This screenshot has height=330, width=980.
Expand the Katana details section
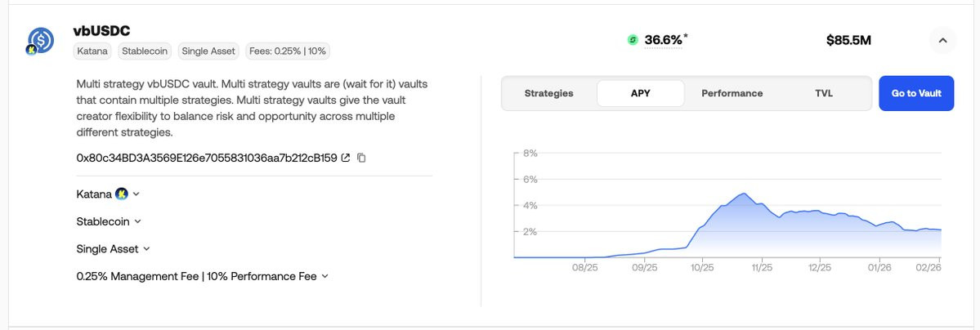136,194
